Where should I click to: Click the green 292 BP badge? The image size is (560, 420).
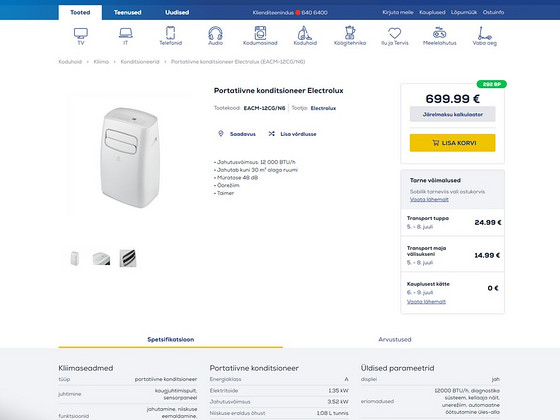tap(491, 84)
